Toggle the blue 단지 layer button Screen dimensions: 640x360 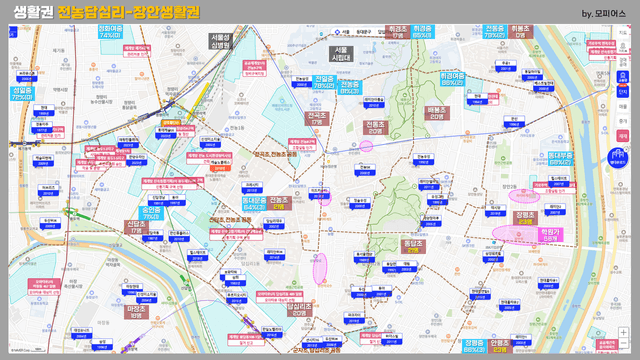(623, 91)
